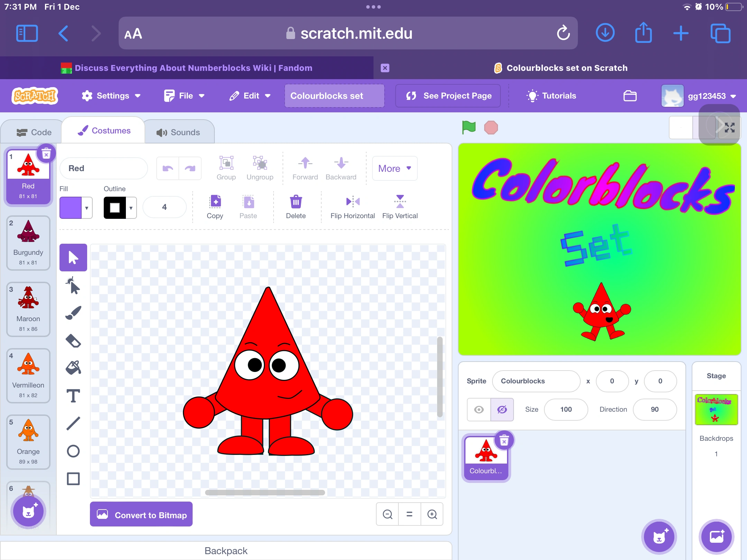
Task: Show the sprite with the eye button
Action: [479, 410]
